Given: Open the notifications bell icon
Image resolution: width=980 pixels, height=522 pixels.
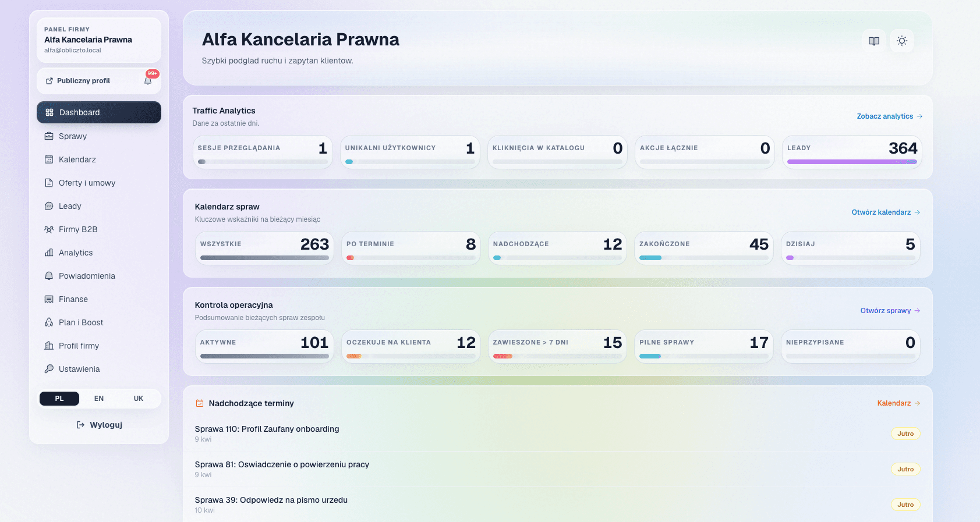Looking at the screenshot, I should [x=148, y=81].
